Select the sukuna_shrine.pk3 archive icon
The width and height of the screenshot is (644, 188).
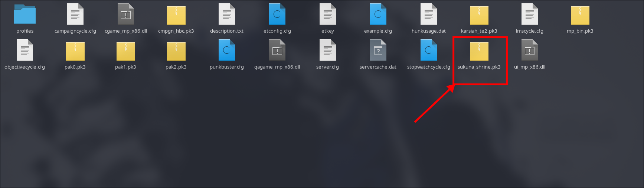click(479, 52)
